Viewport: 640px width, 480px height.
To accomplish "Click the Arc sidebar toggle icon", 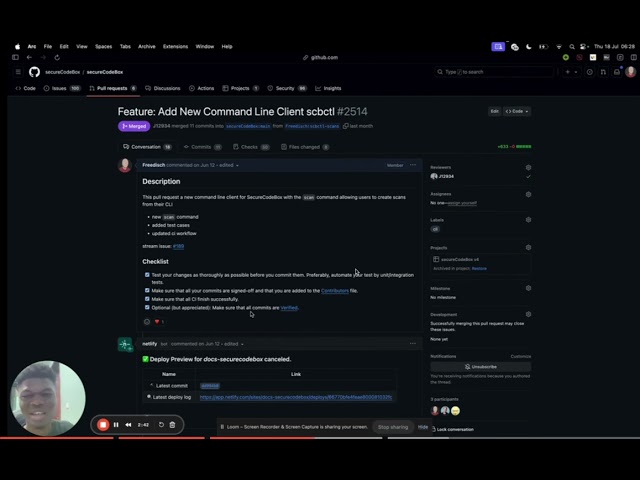I will pyautogui.click(x=16, y=58).
